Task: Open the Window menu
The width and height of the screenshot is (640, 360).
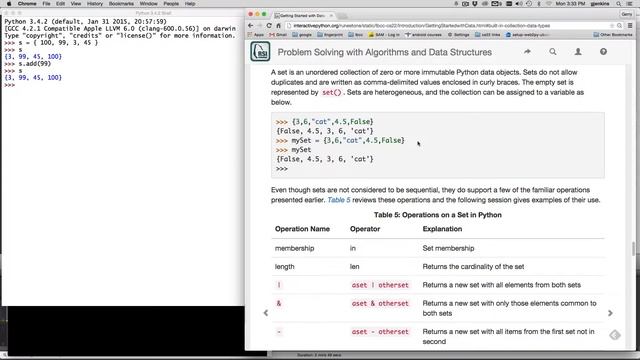Action: tap(149, 4)
